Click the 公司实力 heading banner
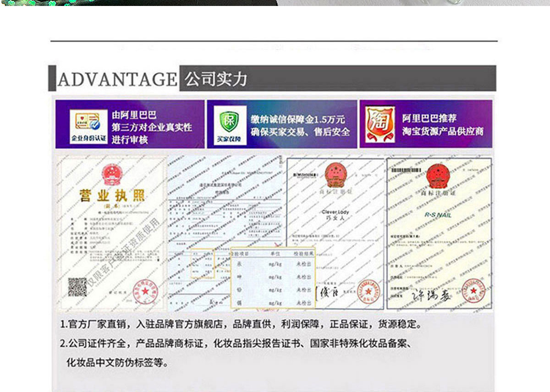 338,78
